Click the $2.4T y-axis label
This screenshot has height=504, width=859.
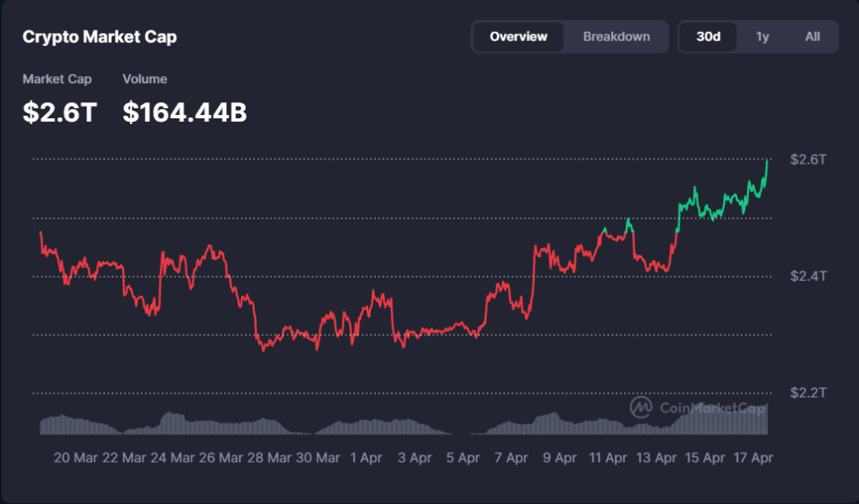click(x=808, y=276)
